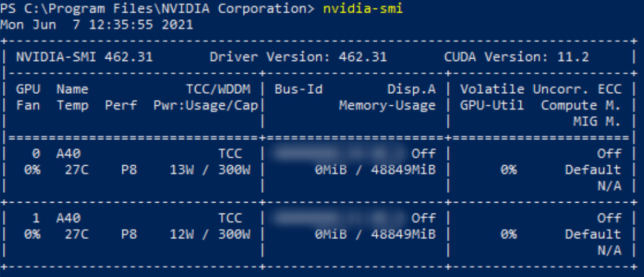Screen dimensions: 644x277
Task: Click the 13W / 300W power reading
Action: click(210, 170)
